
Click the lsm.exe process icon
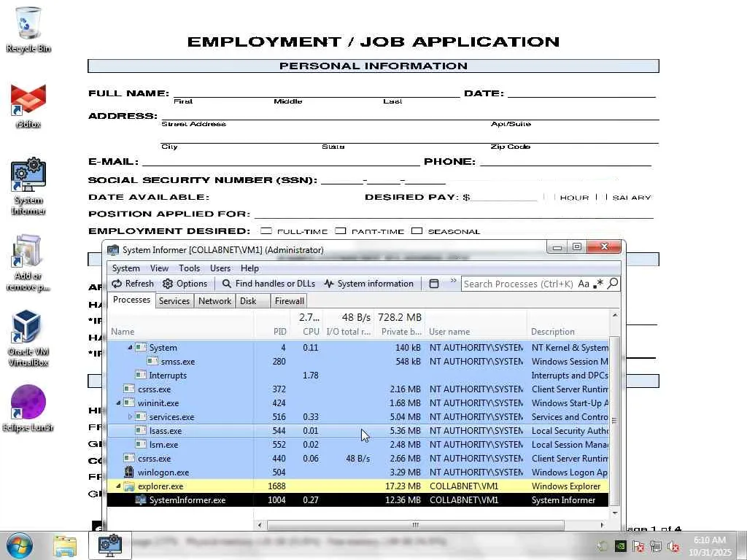point(141,444)
